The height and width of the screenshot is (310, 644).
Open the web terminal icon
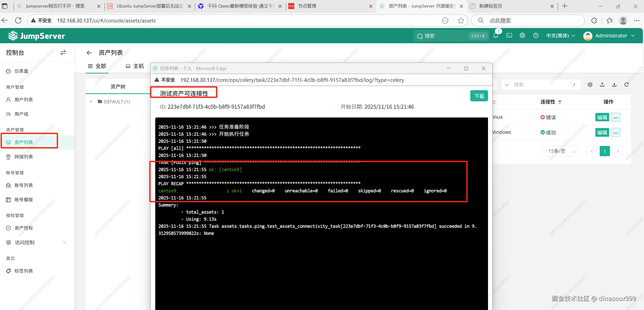(509, 36)
